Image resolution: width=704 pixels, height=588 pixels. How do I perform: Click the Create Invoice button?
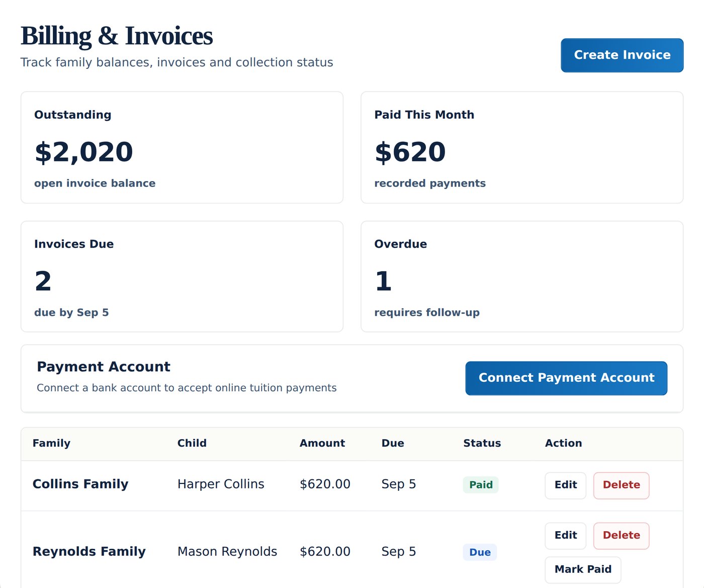622,55
